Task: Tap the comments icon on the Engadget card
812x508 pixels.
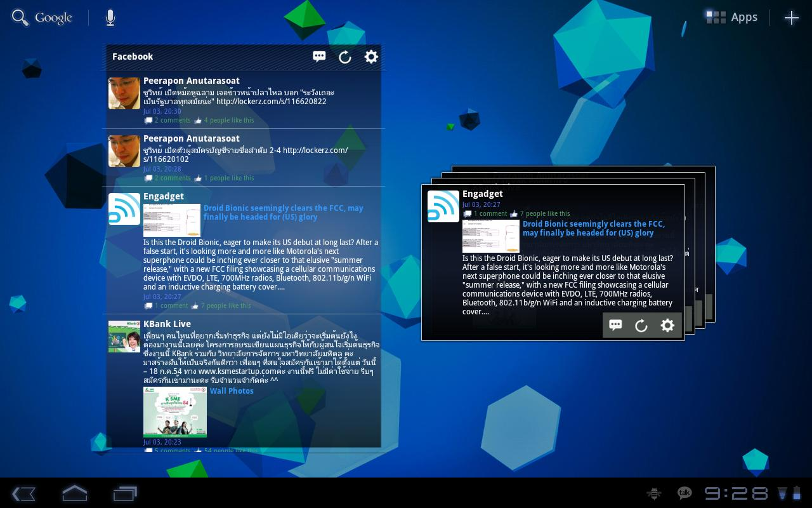Action: click(615, 325)
